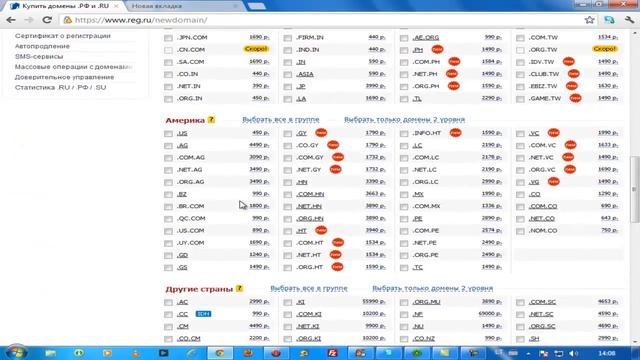
Task: Open the .COM.CO domain link
Action: (543, 207)
